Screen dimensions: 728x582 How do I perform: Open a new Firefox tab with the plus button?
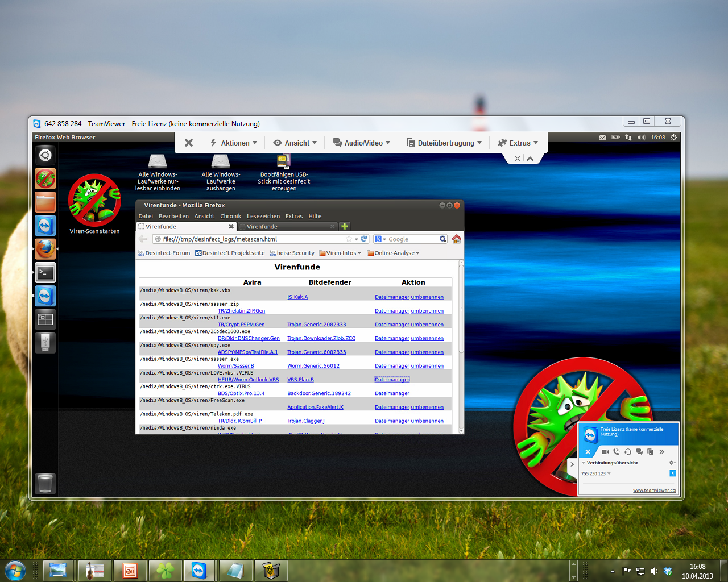pyautogui.click(x=345, y=226)
